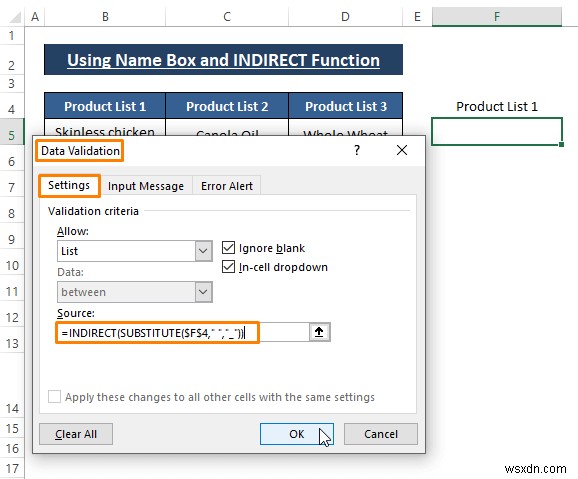Check Apply these changes to all cells

click(54, 397)
